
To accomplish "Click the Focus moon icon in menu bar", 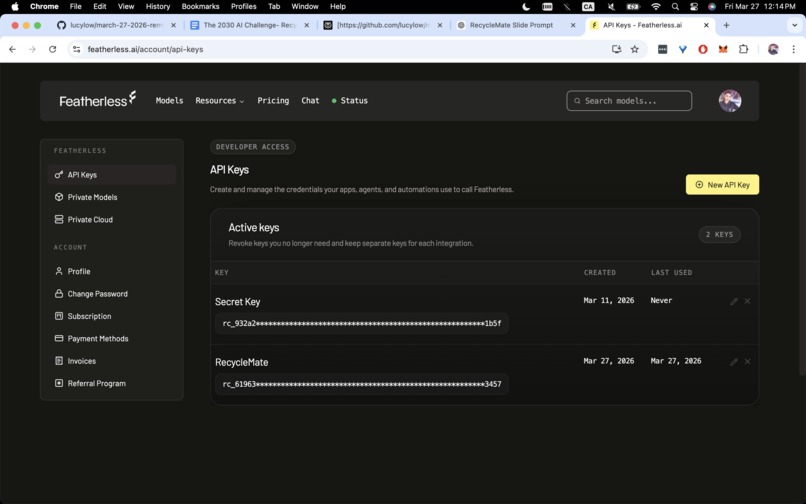I will point(526,7).
